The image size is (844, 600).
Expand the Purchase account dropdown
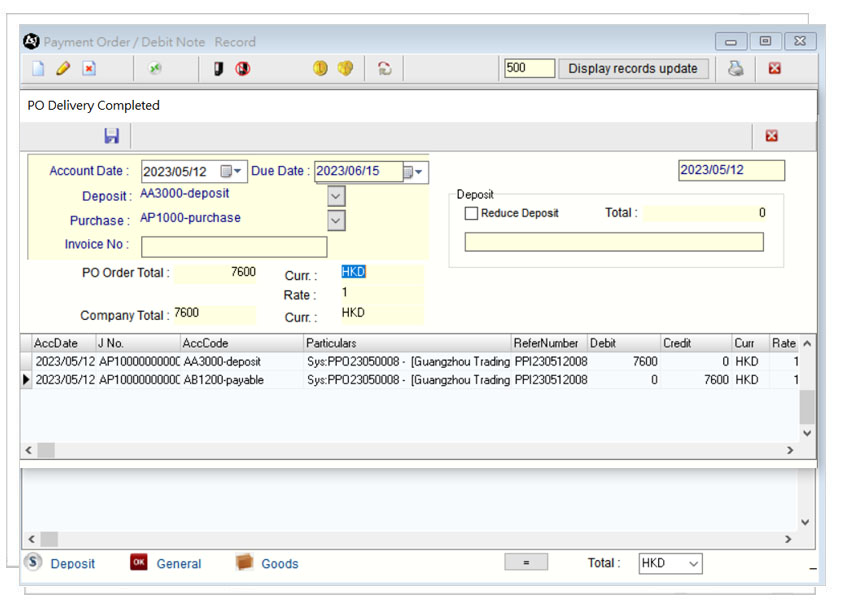point(336,220)
